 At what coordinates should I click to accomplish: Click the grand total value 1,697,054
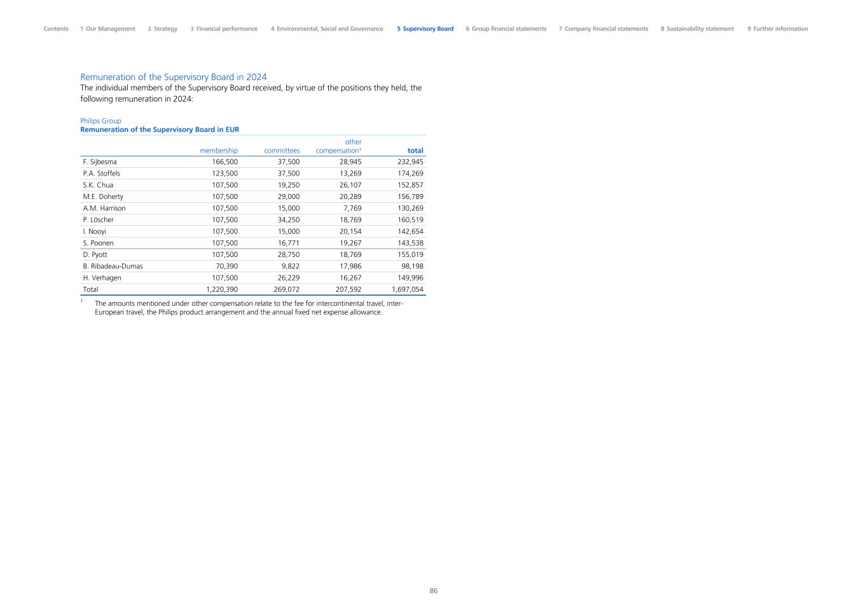(x=408, y=289)
